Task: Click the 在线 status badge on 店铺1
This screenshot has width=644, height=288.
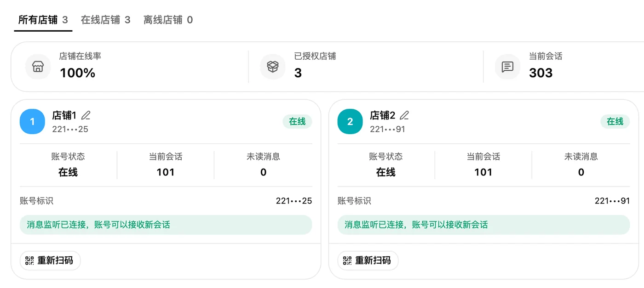Action: (x=297, y=121)
